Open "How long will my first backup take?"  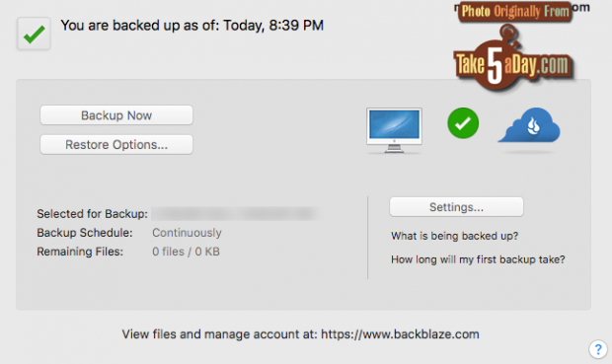[478, 259]
